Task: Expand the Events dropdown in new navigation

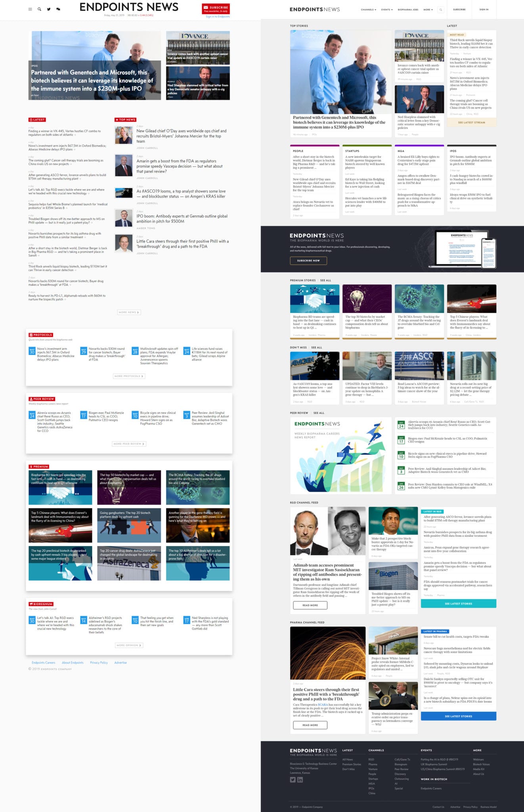Action: (387, 10)
